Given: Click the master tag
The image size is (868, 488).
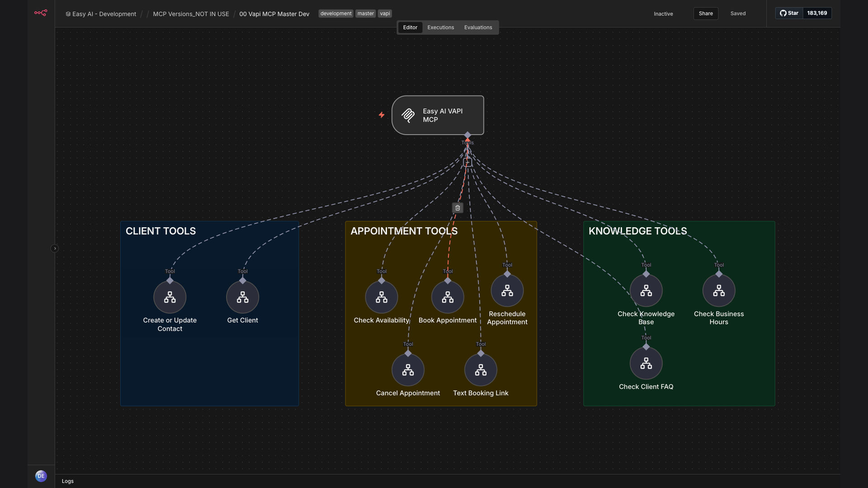Looking at the screenshot, I should [x=366, y=14].
